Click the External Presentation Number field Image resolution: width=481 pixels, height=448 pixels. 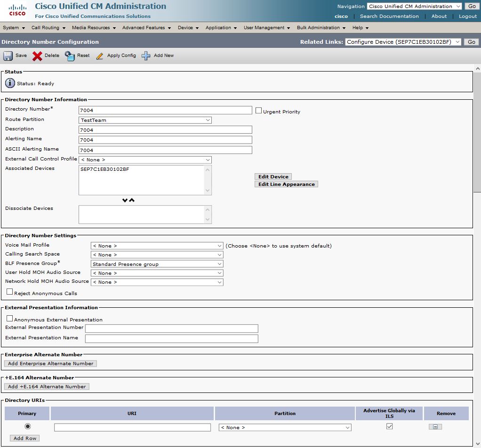pos(171,328)
